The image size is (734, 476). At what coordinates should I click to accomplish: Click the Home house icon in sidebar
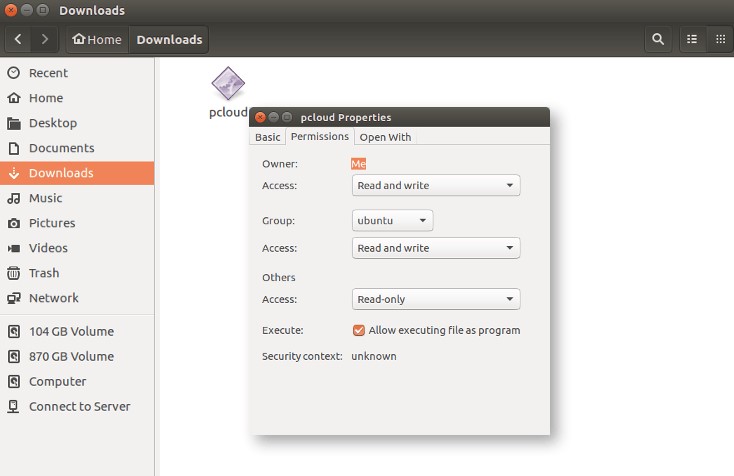[x=14, y=98]
